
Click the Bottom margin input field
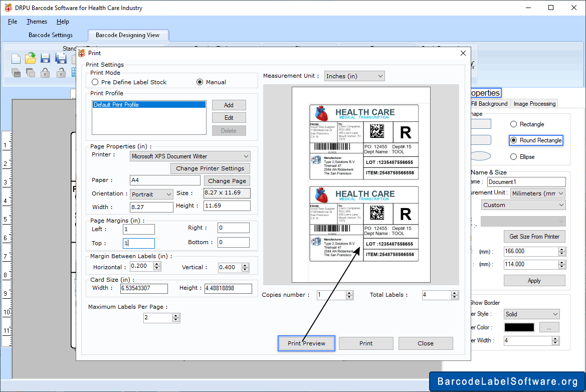(x=234, y=242)
